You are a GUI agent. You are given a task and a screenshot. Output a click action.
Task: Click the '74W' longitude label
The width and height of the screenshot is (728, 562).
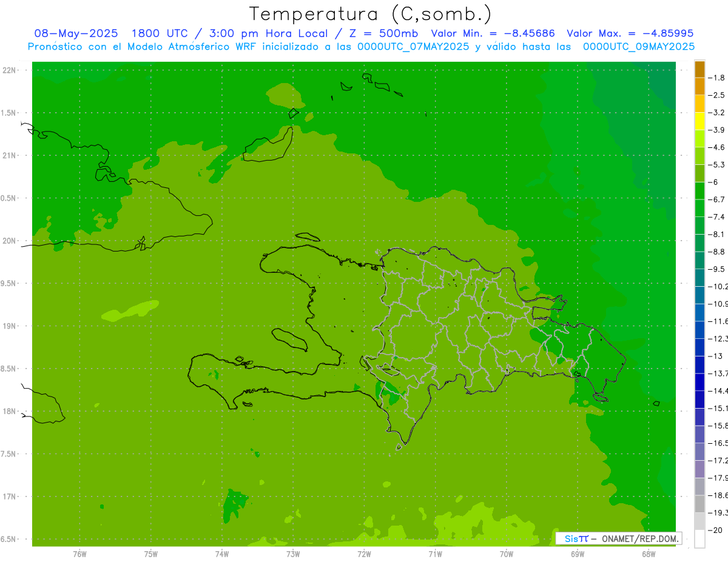pyautogui.click(x=222, y=554)
